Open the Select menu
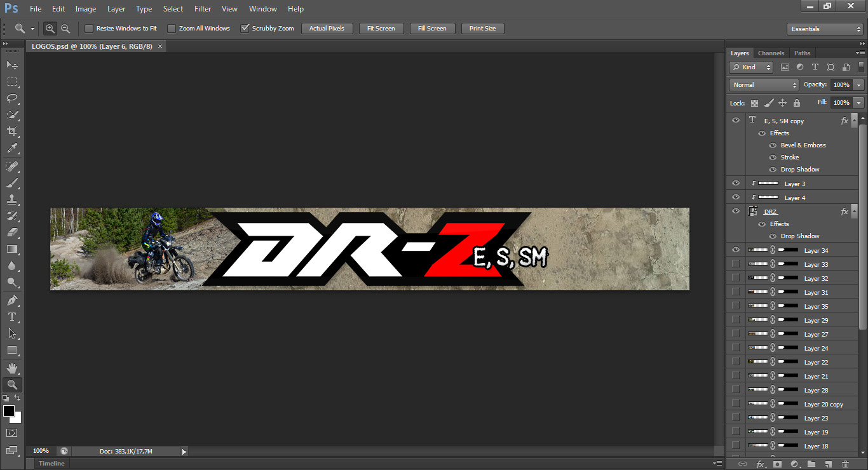The image size is (868, 470). click(x=173, y=9)
